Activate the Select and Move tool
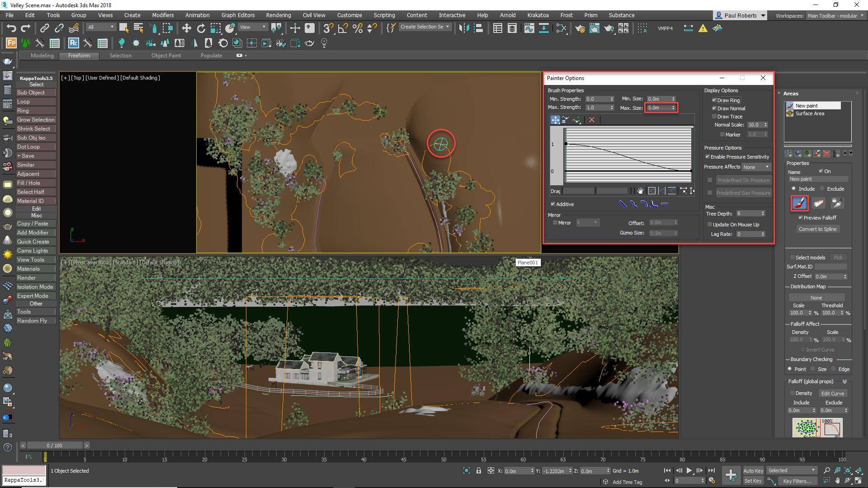 (x=186, y=28)
